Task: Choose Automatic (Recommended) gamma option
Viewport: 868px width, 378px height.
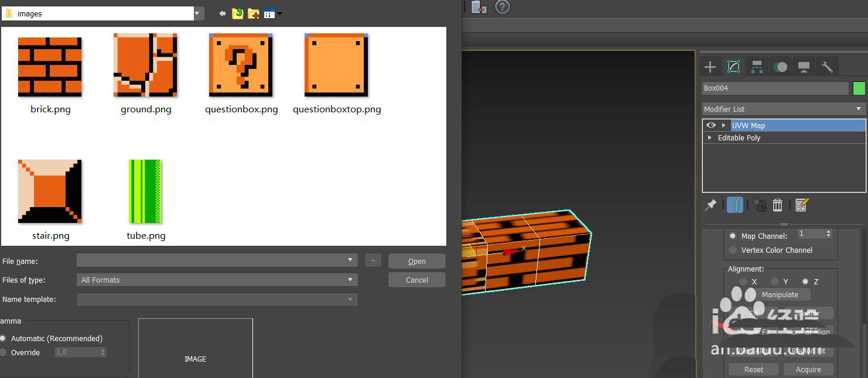Action: (x=3, y=338)
